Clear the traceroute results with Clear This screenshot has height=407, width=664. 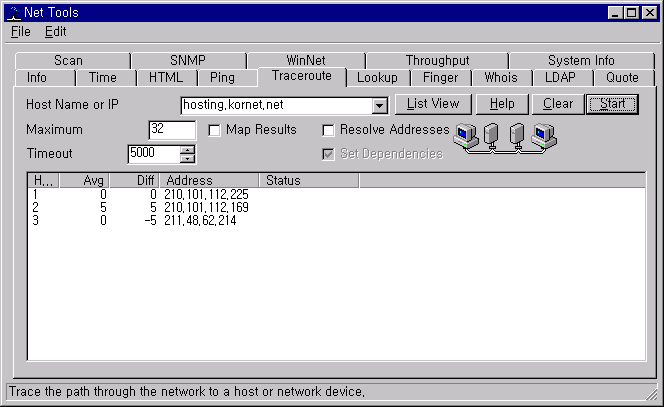(558, 104)
